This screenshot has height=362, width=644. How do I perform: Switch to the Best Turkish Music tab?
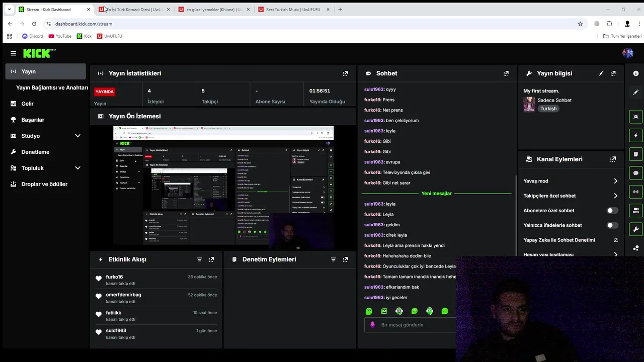click(293, 10)
